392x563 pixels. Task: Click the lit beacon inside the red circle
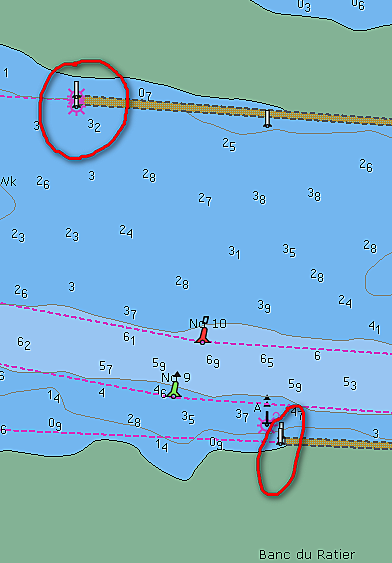tap(76, 95)
